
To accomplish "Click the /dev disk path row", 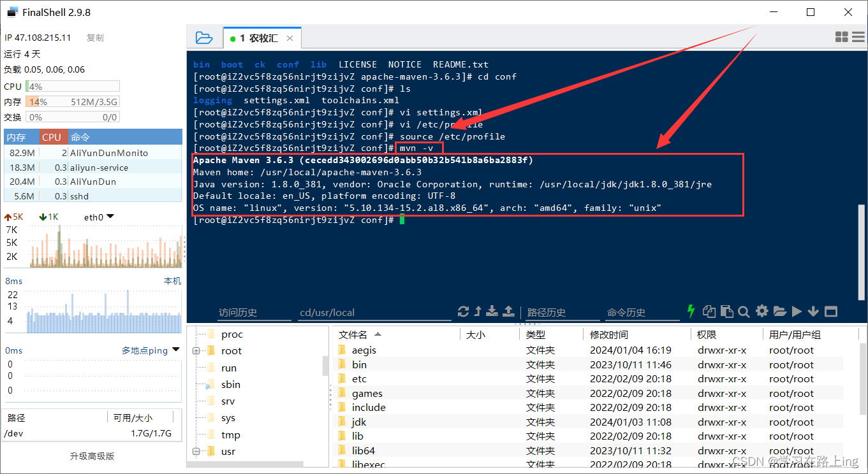I will 92,434.
